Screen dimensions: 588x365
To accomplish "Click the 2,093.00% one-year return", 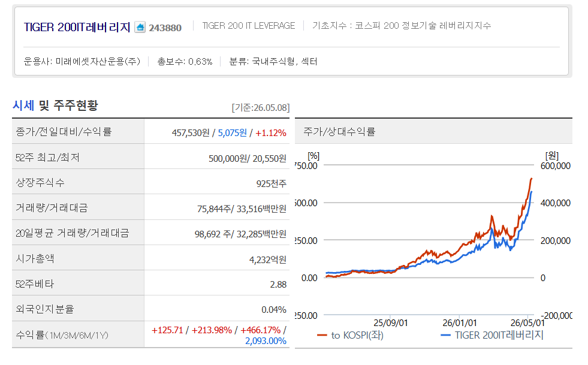I will tap(266, 341).
